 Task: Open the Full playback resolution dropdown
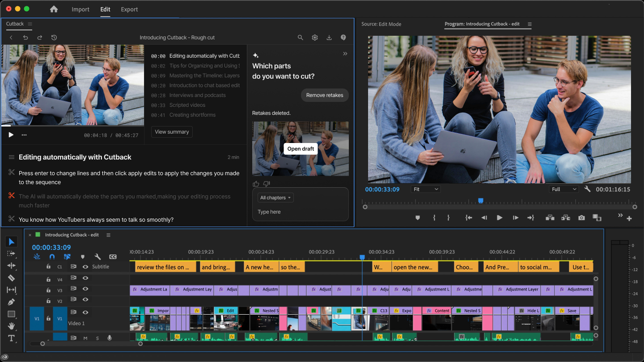pyautogui.click(x=563, y=189)
